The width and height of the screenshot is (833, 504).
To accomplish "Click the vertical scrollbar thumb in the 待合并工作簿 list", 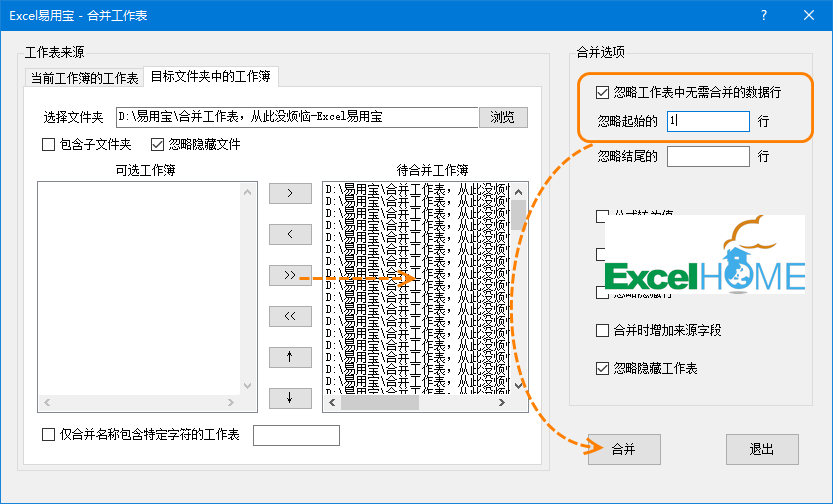I will pos(519,215).
